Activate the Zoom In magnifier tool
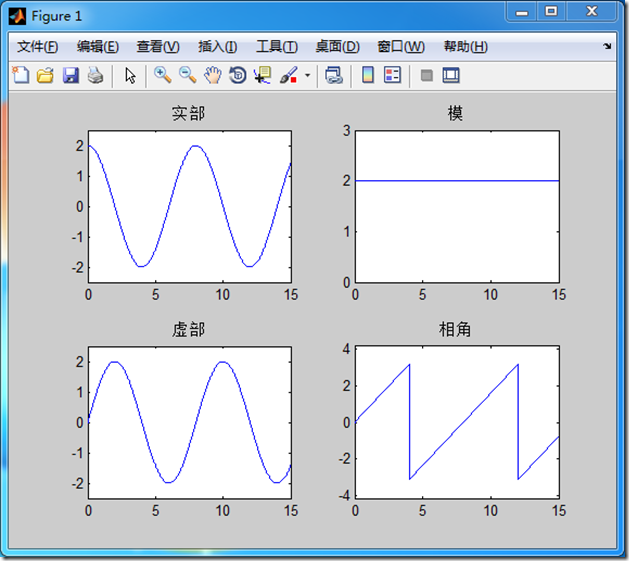The width and height of the screenshot is (629, 561). 162,75
